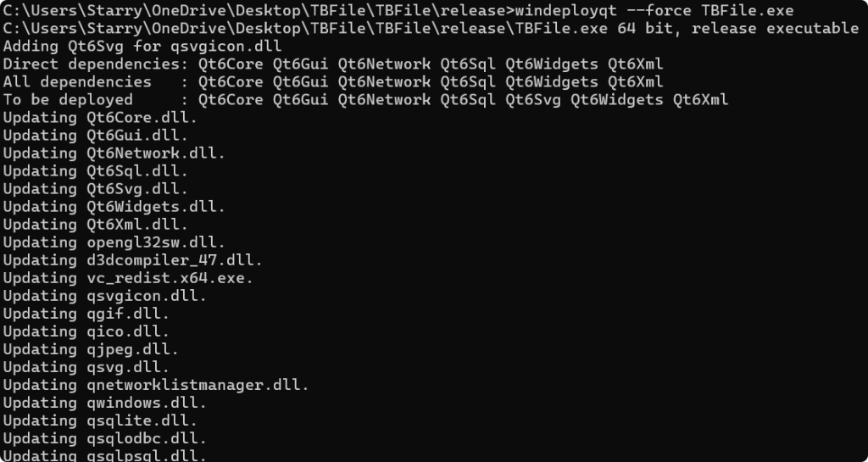This screenshot has height=462, width=868.
Task: Click the 'Updating Qt6Xml.dll.' line
Action: pyautogui.click(x=95, y=224)
